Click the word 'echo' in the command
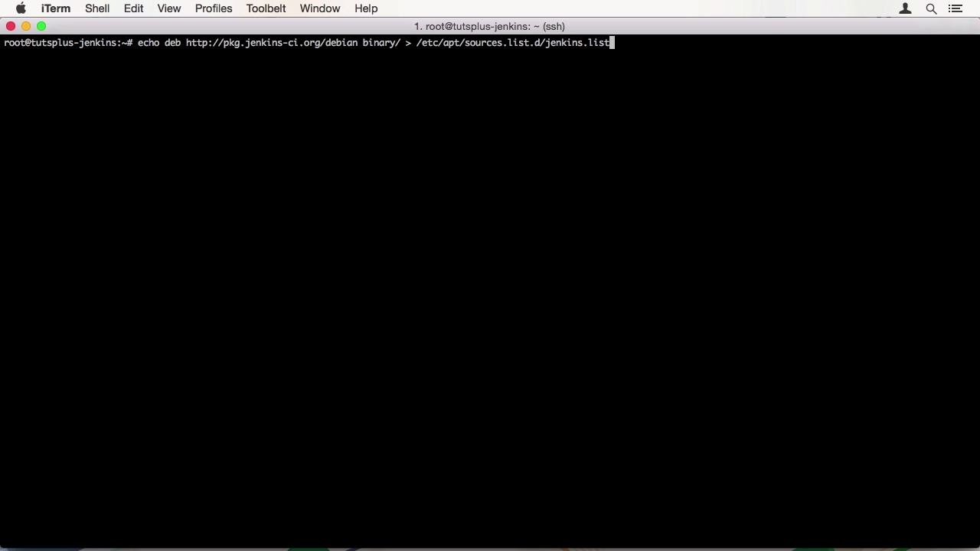980x551 pixels. click(x=149, y=43)
